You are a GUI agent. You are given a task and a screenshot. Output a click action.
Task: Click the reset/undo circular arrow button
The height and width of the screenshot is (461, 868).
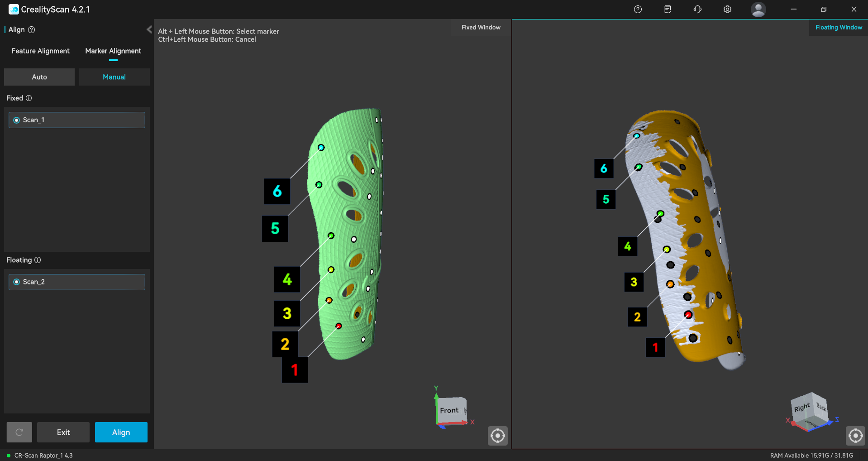(19, 432)
